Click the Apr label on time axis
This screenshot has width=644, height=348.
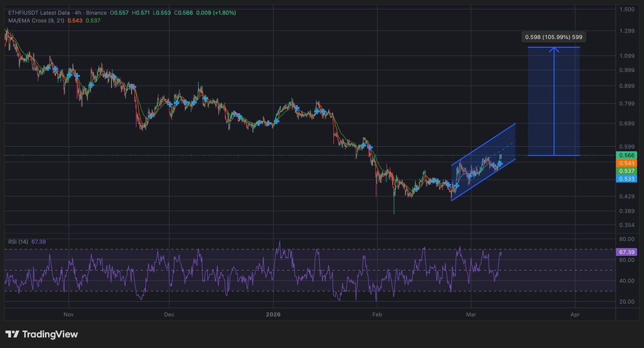[575, 314]
